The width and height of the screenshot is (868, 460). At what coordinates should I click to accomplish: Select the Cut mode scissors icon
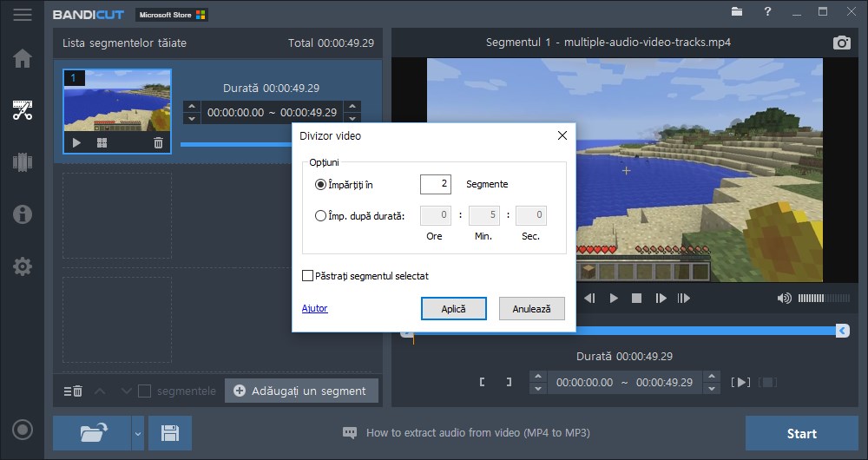(x=23, y=110)
